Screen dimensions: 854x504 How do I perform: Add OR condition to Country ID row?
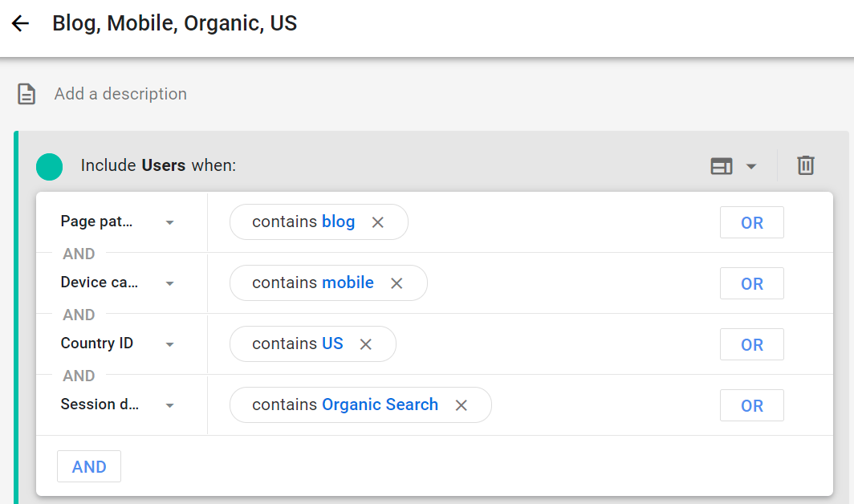click(x=751, y=345)
